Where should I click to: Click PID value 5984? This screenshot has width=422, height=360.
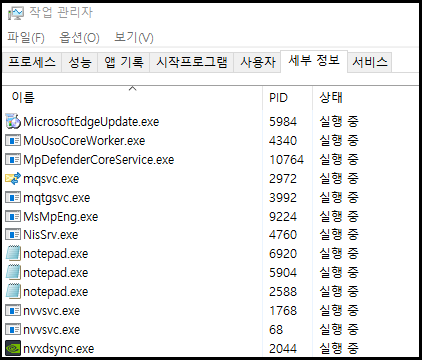point(283,122)
